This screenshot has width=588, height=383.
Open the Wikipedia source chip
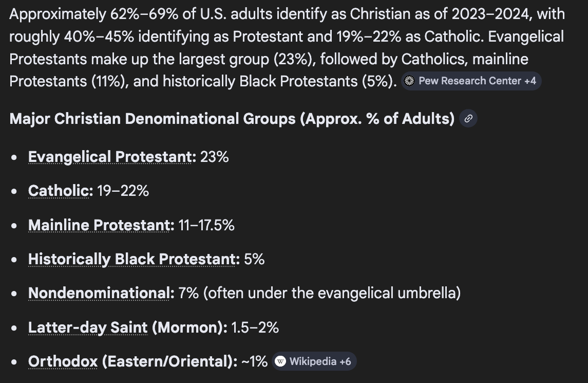coord(314,361)
